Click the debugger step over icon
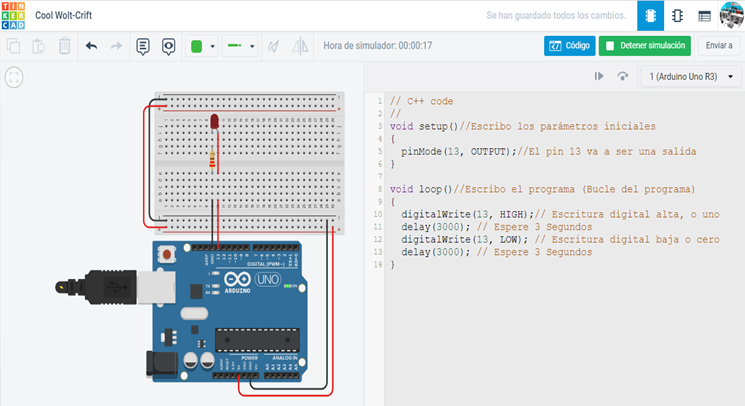 pyautogui.click(x=623, y=76)
